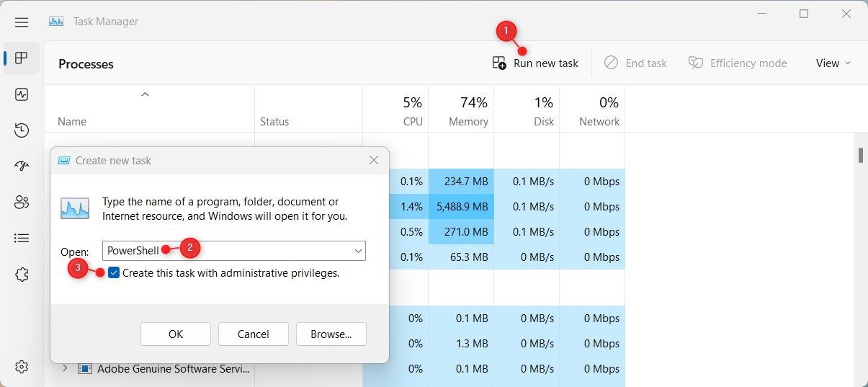
Task: Open the hamburger navigation menu
Action: click(x=22, y=22)
